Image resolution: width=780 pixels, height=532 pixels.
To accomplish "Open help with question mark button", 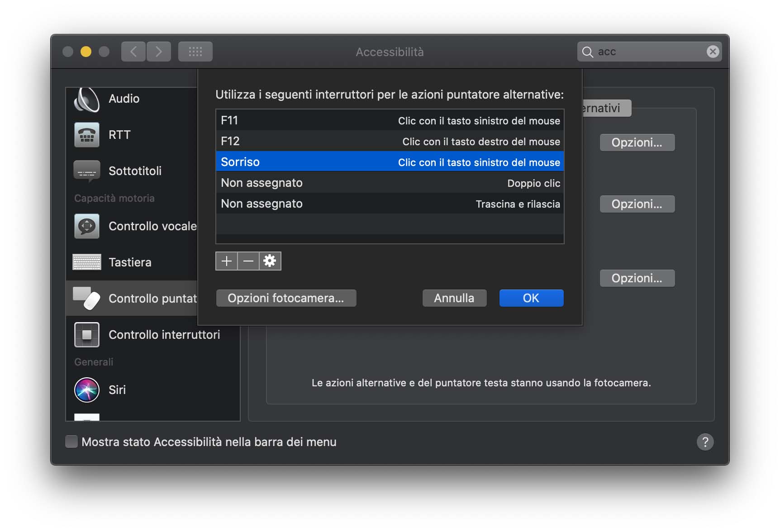I will tap(705, 442).
